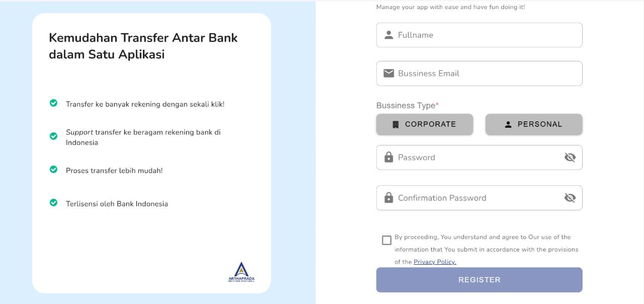Screen dimensions: 644x304
Task: Click the lock icon in Password field
Action: point(388,158)
